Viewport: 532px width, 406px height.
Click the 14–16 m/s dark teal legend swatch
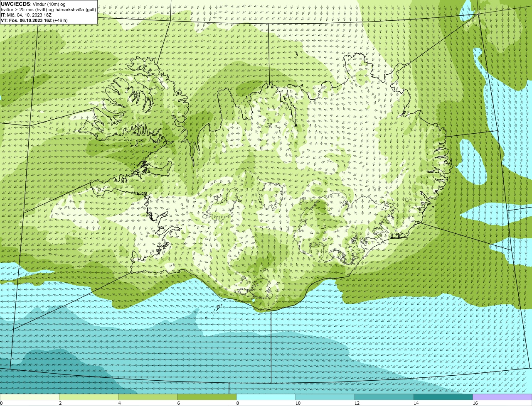(x=443, y=397)
